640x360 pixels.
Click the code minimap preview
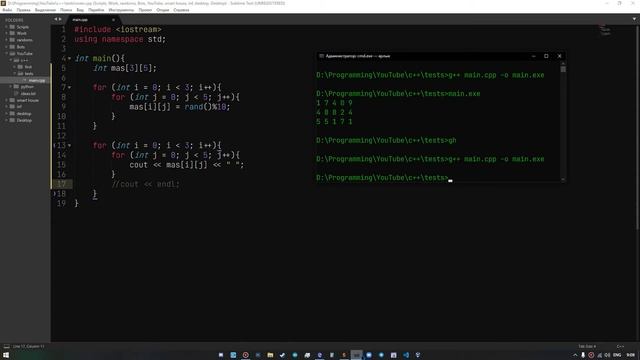pyautogui.click(x=604, y=31)
